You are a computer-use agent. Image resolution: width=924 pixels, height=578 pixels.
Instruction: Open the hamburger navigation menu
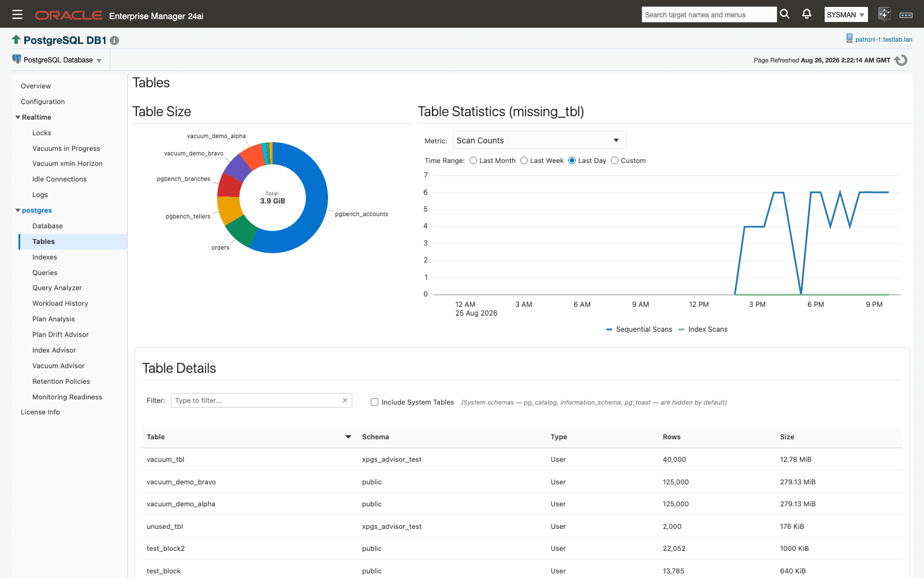pos(17,14)
